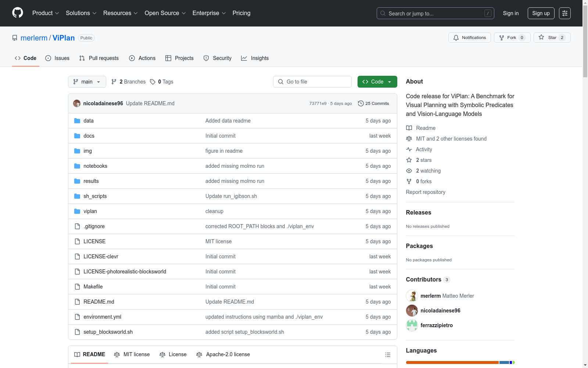Open the Actions tab
The height and width of the screenshot is (368, 588).
tap(142, 58)
